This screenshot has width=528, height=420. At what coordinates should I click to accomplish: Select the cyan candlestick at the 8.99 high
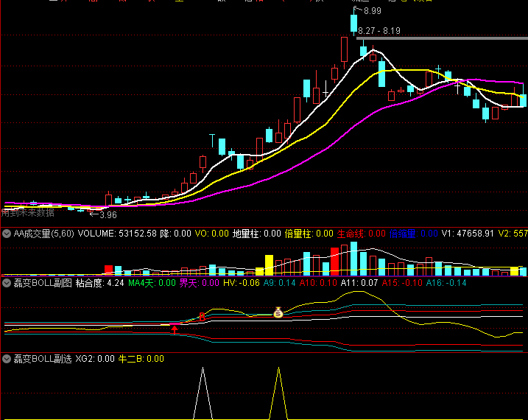353,24
